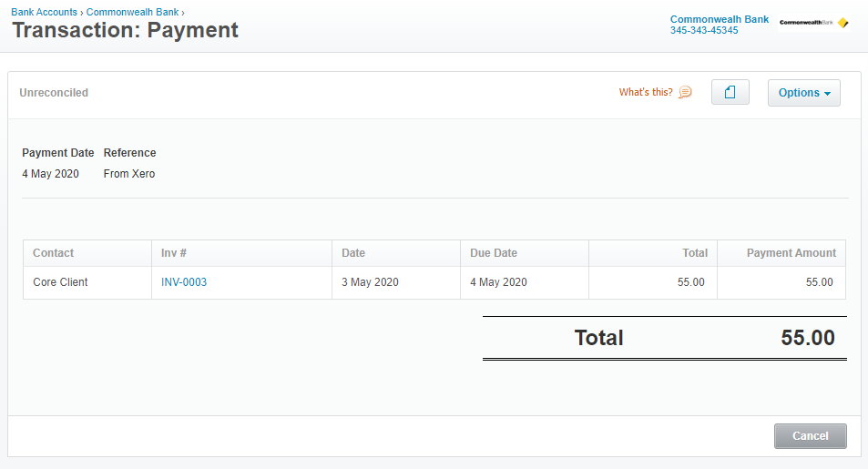The height and width of the screenshot is (469, 868).
Task: Click the 3 May 2020 date cell
Action: pos(396,282)
